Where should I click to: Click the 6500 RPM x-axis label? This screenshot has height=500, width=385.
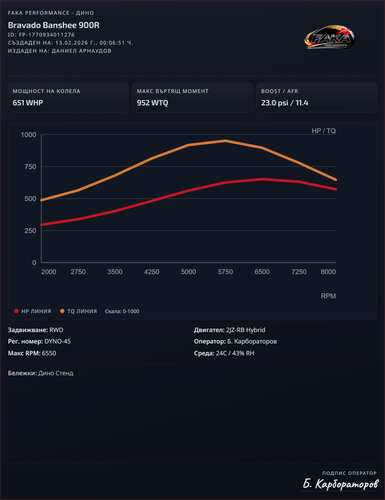262,272
